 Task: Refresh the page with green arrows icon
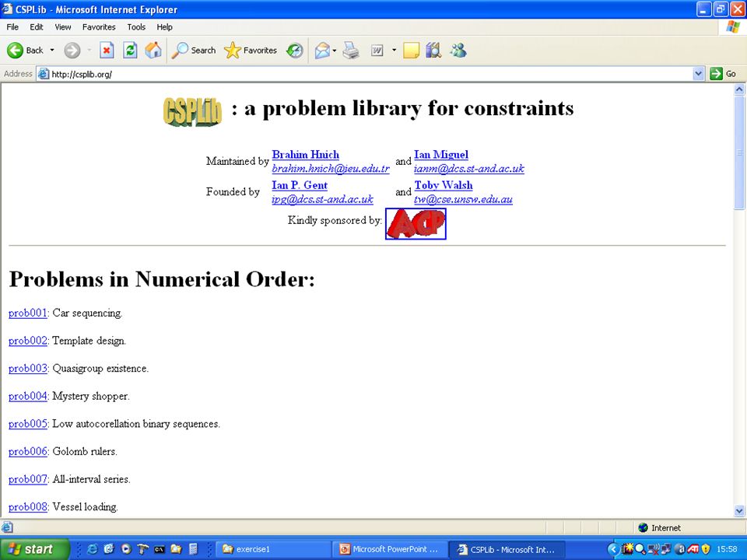[x=130, y=50]
